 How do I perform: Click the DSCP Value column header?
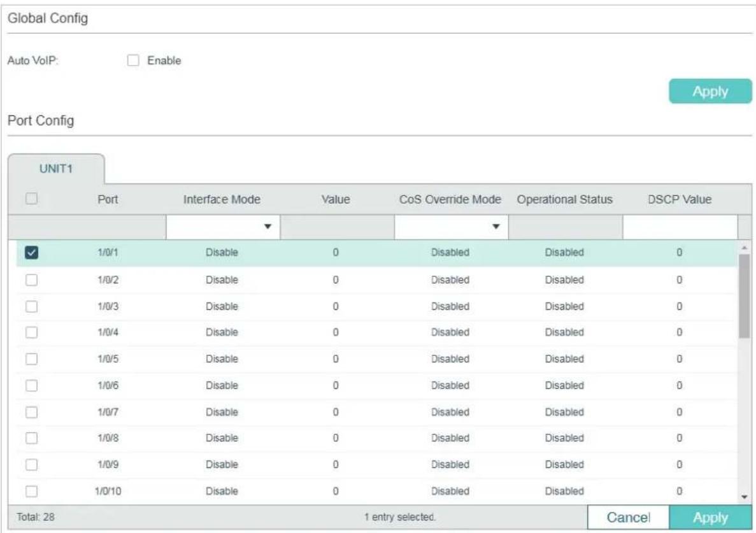coord(680,199)
